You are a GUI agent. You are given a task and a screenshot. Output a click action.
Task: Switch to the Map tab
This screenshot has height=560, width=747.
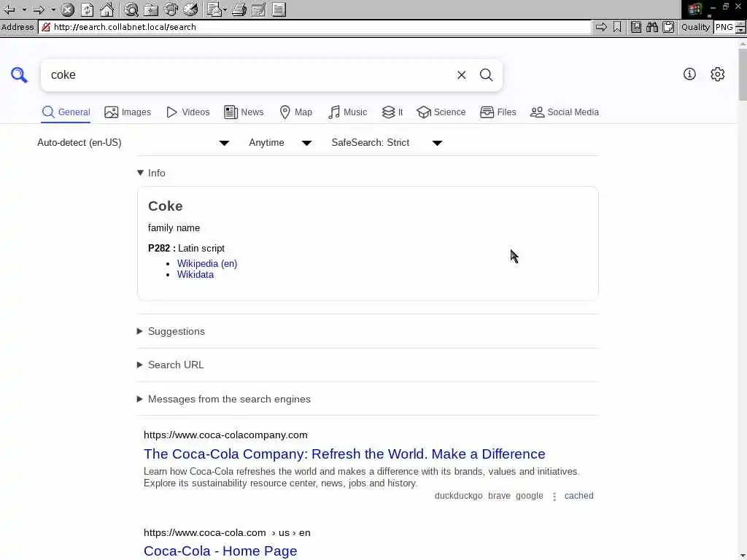tap(296, 112)
